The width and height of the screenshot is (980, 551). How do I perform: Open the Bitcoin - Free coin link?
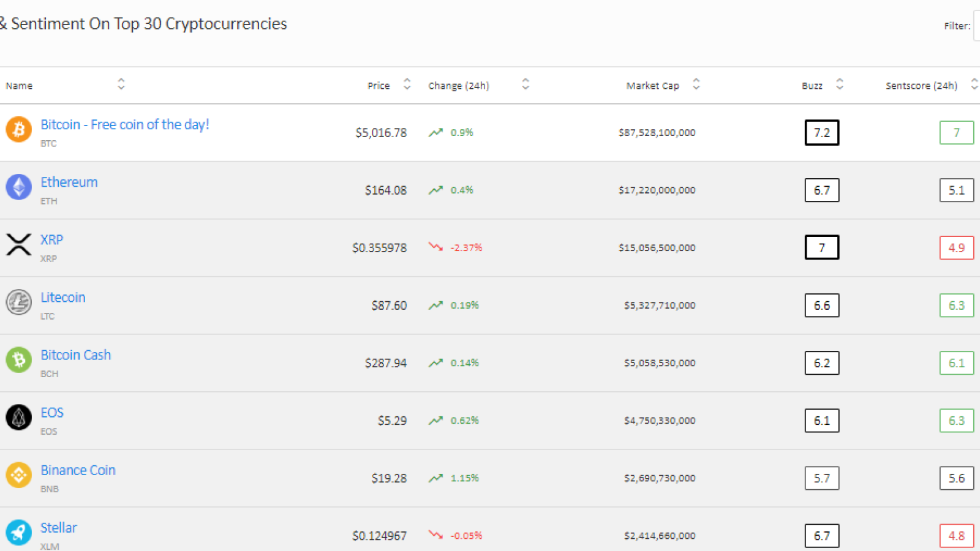(125, 124)
